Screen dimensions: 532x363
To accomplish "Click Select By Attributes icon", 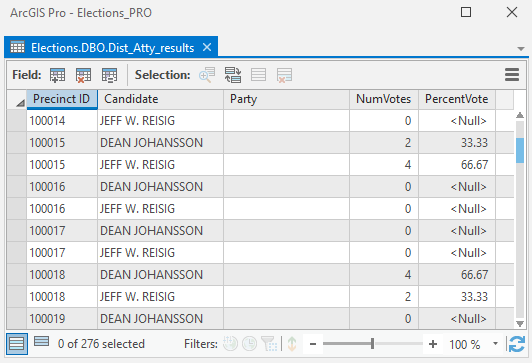I will [x=207, y=75].
